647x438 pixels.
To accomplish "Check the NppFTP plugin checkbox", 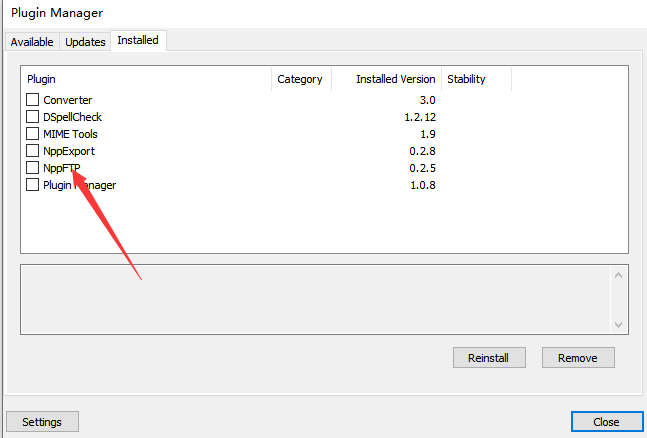I will click(32, 168).
